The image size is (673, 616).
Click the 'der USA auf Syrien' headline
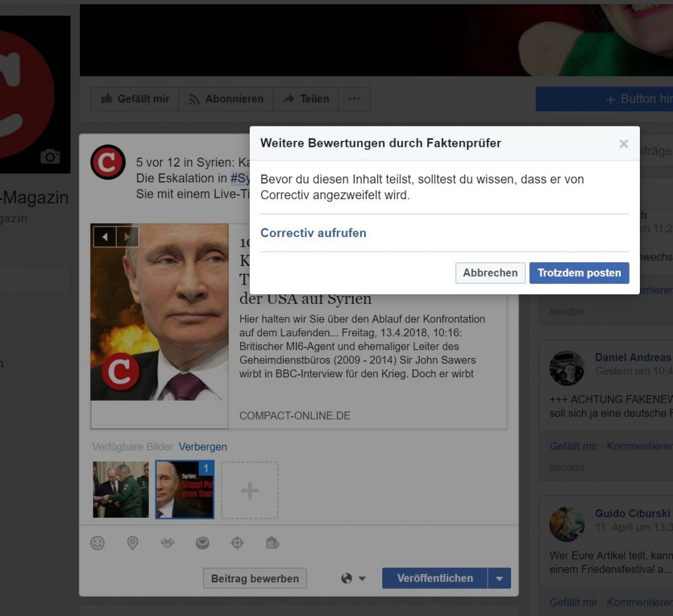pyautogui.click(x=305, y=298)
